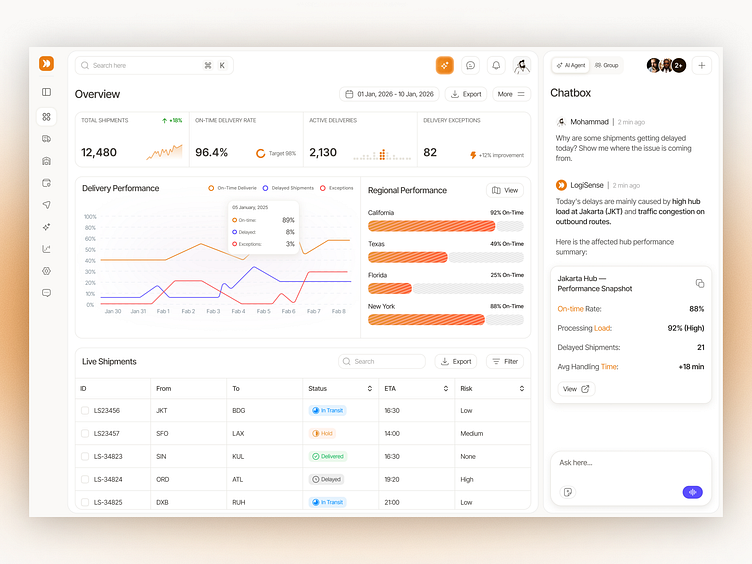This screenshot has height=564, width=752.
Task: Click the 'Ask here...' chat input
Action: (x=630, y=463)
